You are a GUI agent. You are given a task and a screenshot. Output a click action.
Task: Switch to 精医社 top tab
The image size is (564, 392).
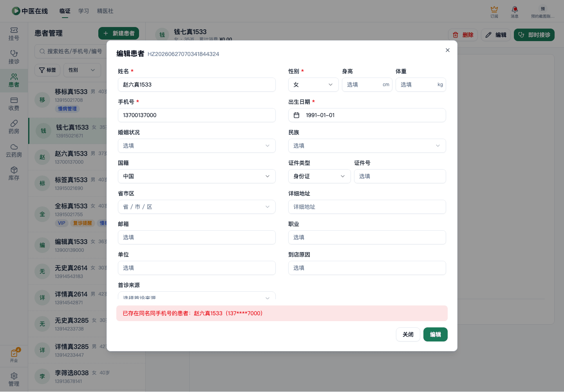coord(105,11)
